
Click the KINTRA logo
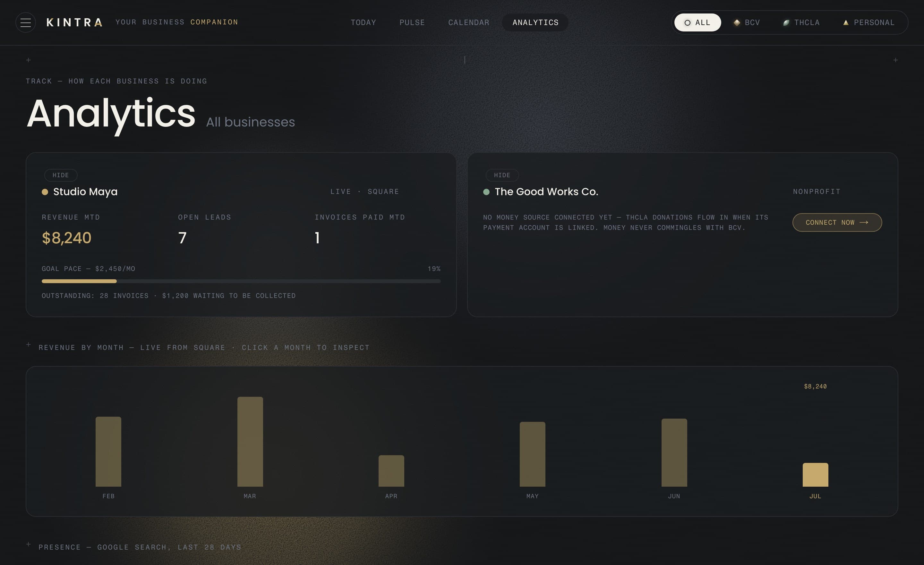(x=74, y=22)
